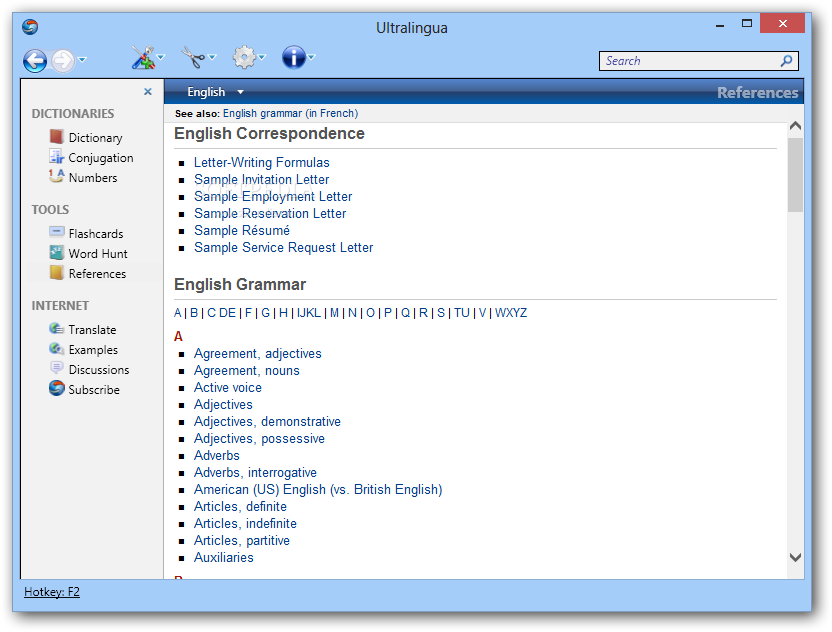Click the Discussions speech bubble icon

56,368
